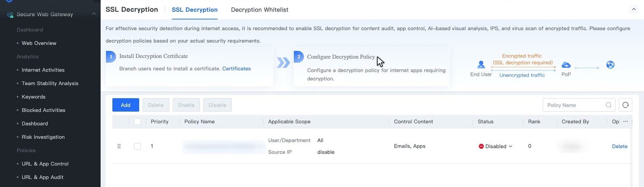
Task: Click the Rank column header
Action: pos(534,121)
